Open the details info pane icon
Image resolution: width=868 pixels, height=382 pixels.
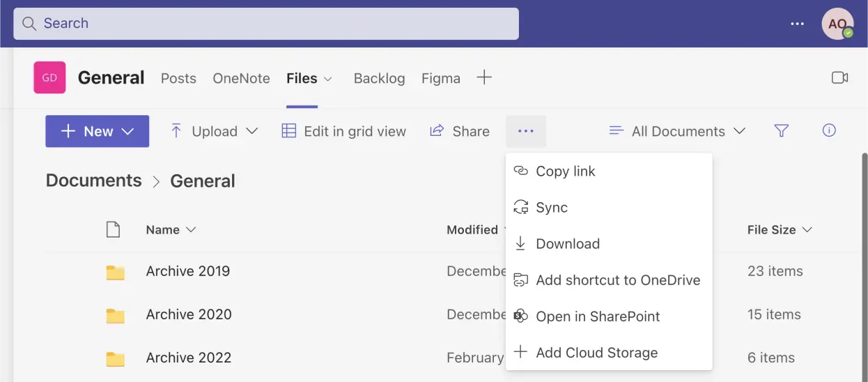[829, 130]
